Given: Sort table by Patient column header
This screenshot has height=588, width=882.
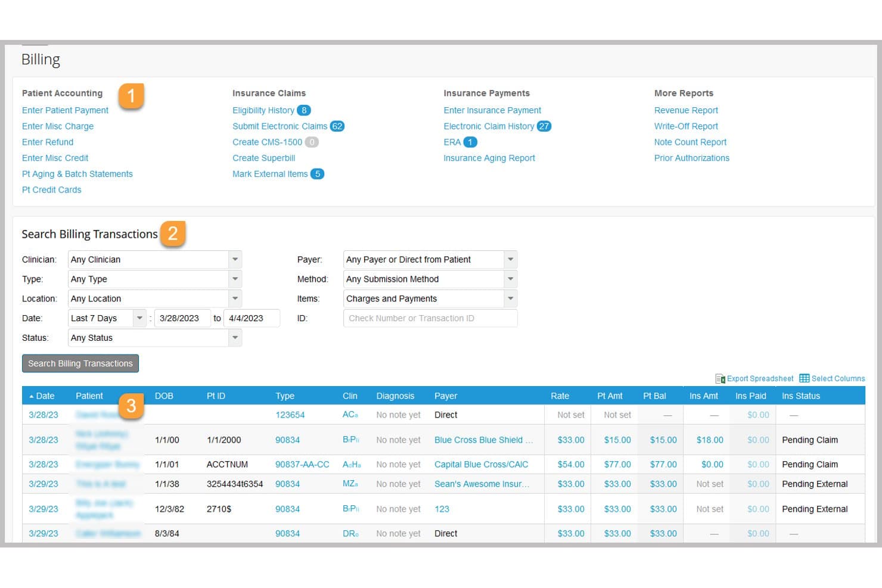Looking at the screenshot, I should (x=89, y=396).
